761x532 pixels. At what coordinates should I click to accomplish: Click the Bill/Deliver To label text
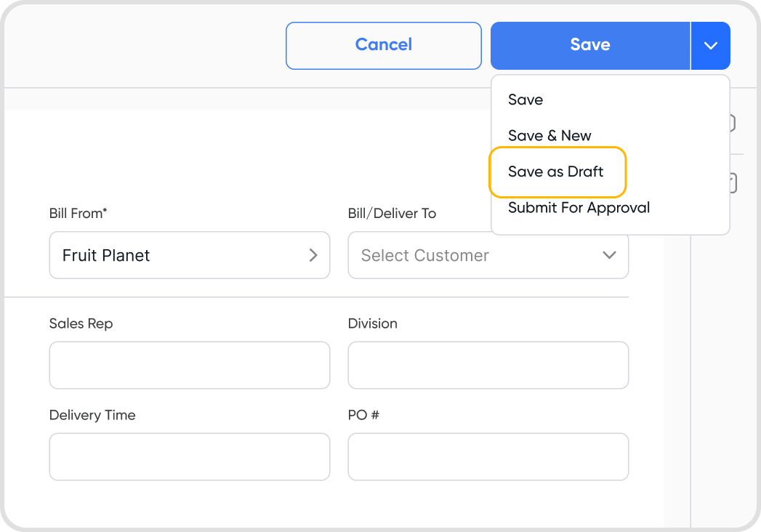(x=392, y=213)
